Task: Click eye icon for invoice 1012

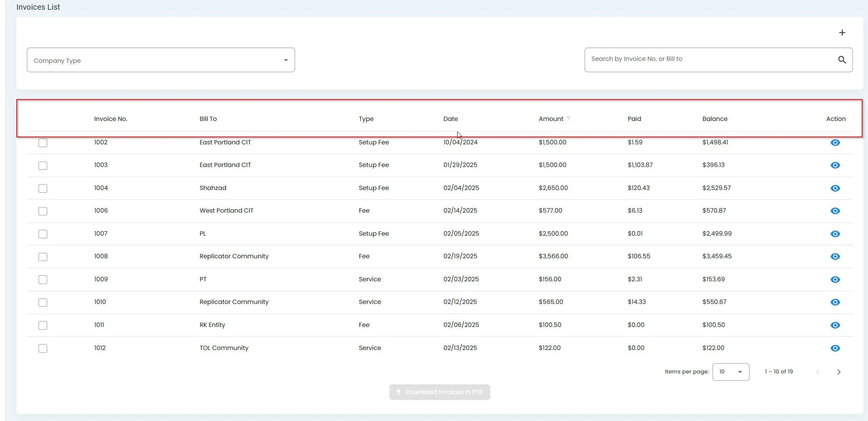Action: click(x=835, y=348)
